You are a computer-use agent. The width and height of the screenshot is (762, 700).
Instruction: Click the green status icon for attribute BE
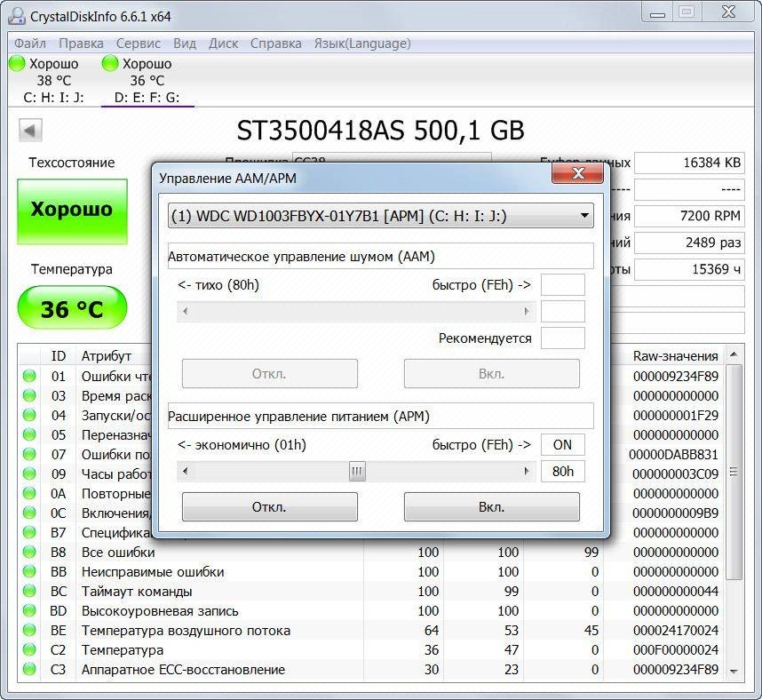coord(29,631)
